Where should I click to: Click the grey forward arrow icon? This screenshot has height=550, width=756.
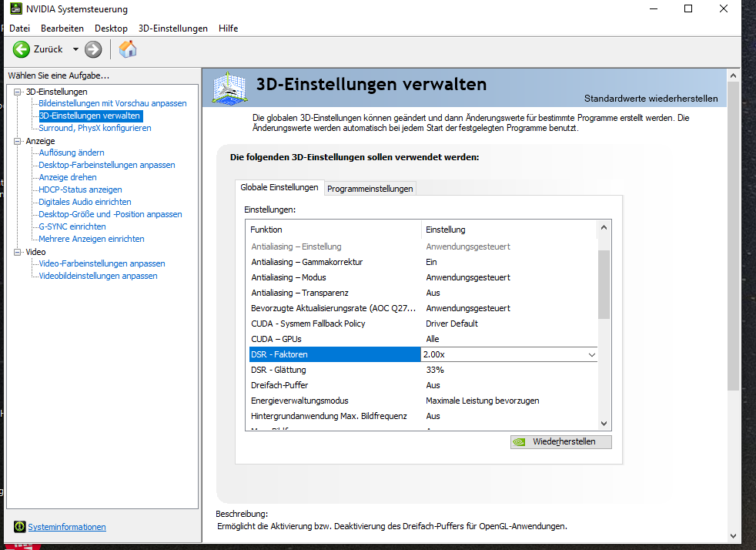pos(93,49)
